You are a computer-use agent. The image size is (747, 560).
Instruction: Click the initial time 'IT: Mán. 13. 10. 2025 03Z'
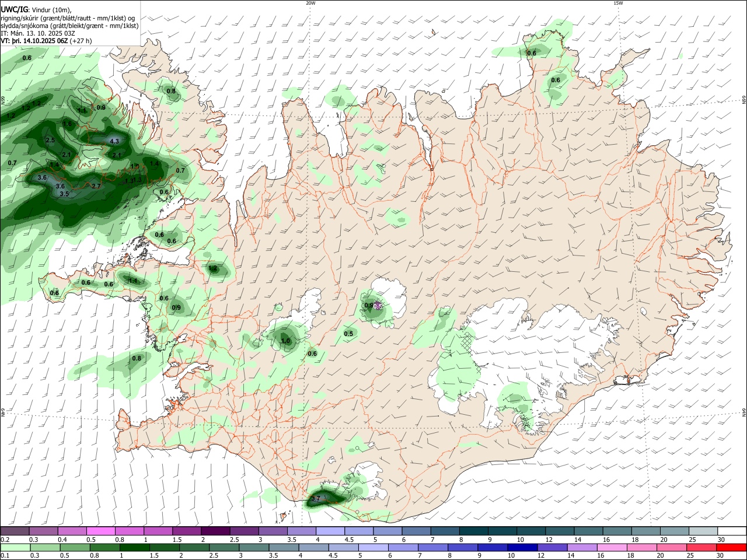38,34
